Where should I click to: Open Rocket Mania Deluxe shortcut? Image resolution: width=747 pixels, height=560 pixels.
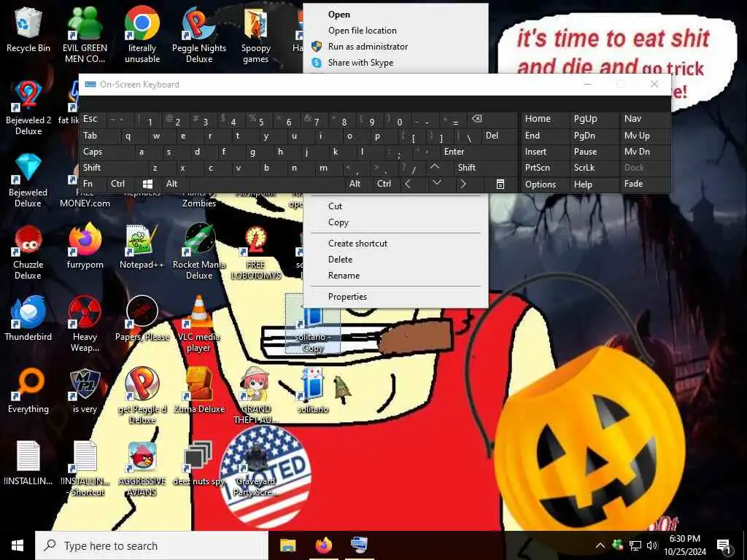[199, 252]
